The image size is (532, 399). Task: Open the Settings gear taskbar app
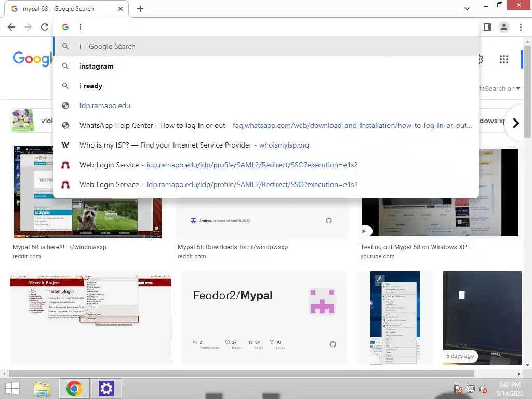click(106, 389)
